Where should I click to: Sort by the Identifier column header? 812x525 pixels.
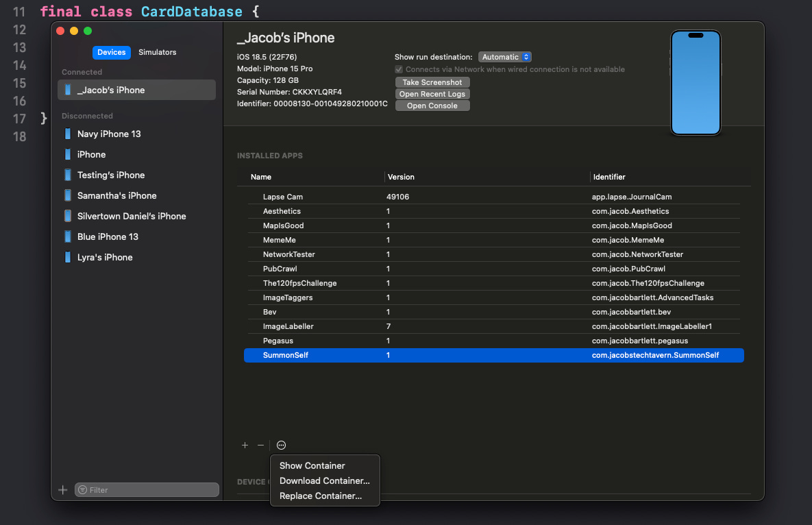pyautogui.click(x=609, y=177)
